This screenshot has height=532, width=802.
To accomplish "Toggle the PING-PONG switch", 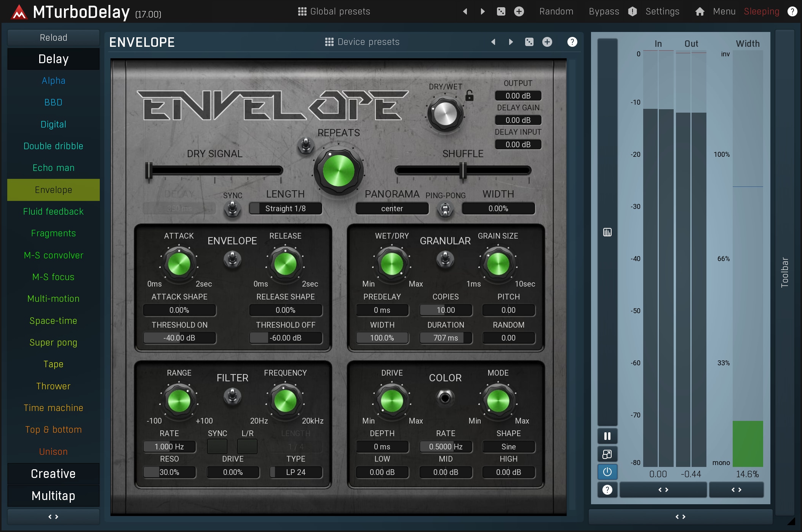I will 445,209.
